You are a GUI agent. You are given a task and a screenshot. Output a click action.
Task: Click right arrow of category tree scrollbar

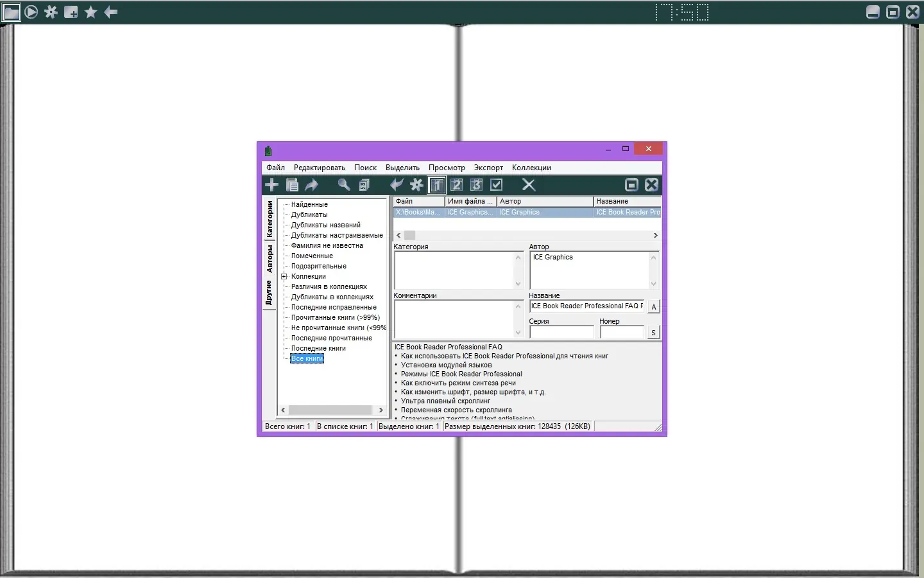point(381,410)
